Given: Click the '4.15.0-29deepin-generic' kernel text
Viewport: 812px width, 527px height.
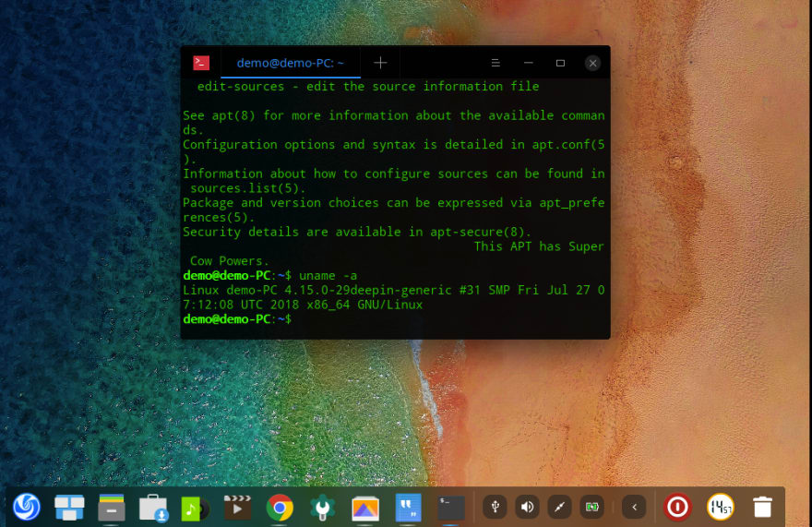Looking at the screenshot, I should coord(368,290).
